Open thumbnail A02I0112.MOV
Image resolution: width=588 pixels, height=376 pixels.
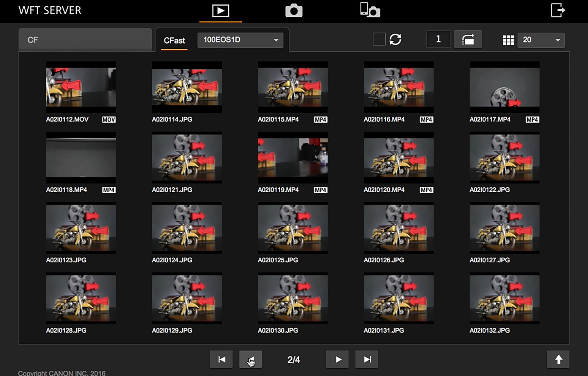[x=81, y=87]
